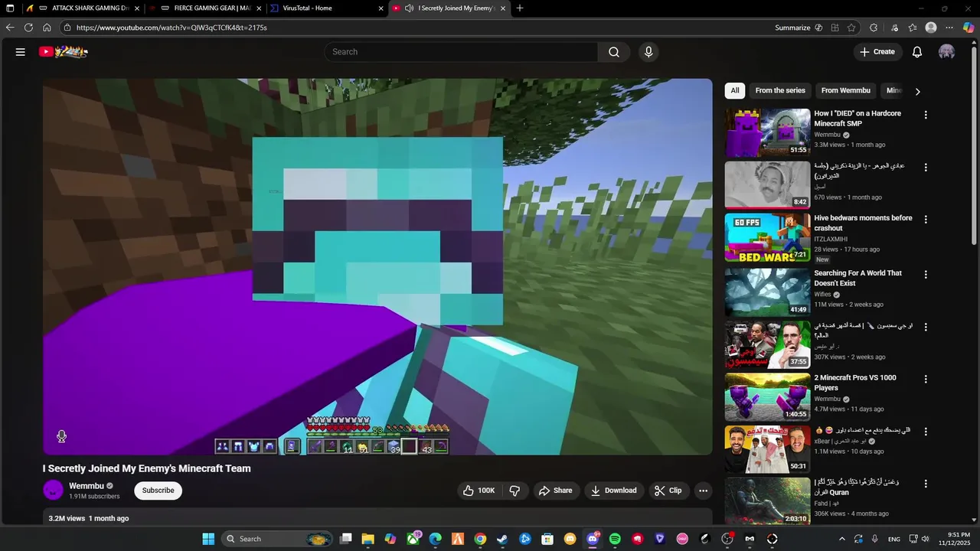Select the From the series chip

click(x=780, y=90)
